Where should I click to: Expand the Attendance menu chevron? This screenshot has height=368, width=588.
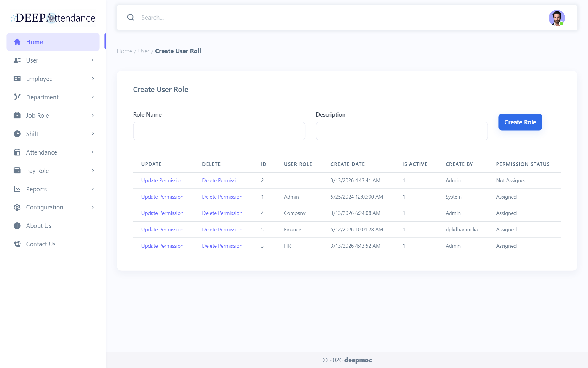click(x=93, y=152)
